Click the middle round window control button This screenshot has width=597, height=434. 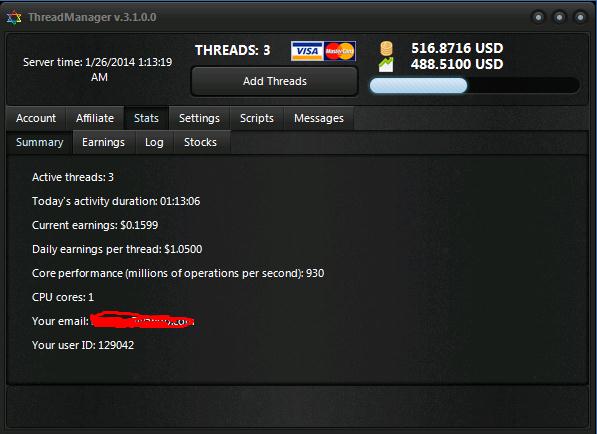(559, 17)
